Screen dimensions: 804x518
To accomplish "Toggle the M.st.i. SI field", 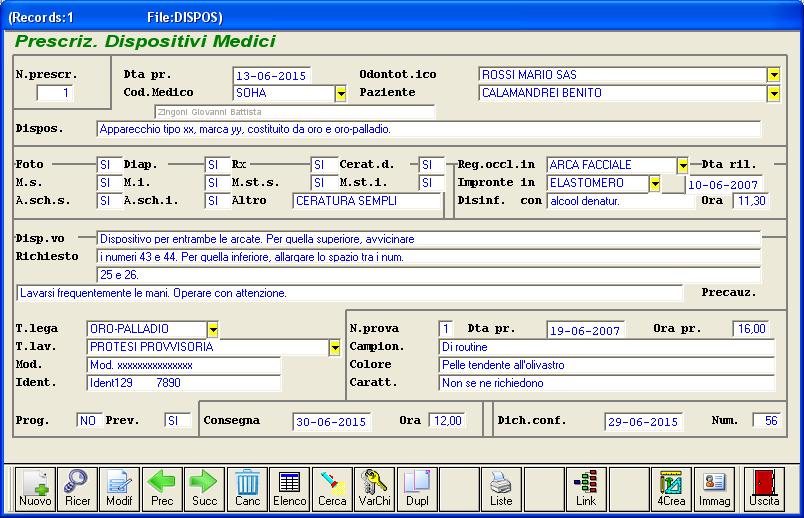I will [432, 183].
